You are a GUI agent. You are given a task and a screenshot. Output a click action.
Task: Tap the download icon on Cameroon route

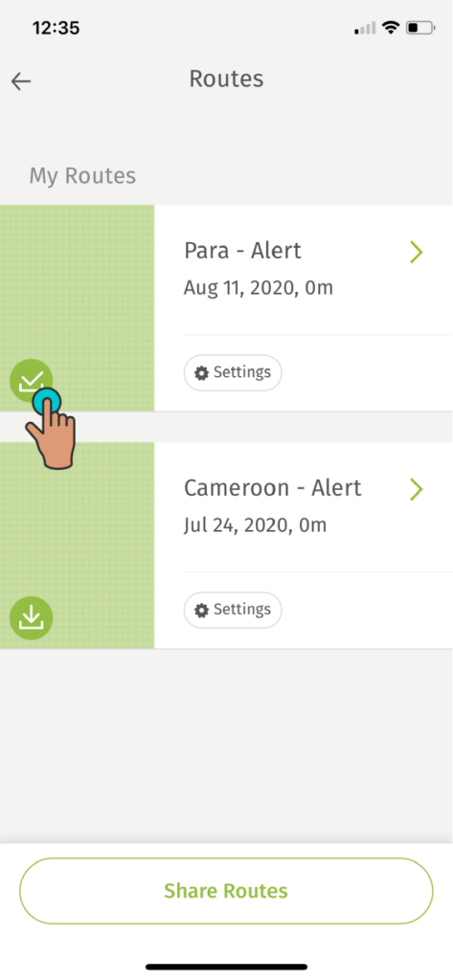pos(32,618)
